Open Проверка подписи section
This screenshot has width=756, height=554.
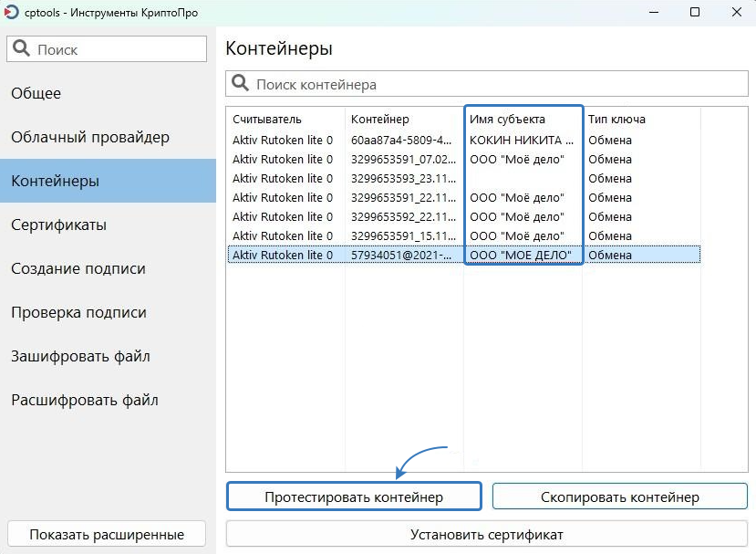coord(78,312)
